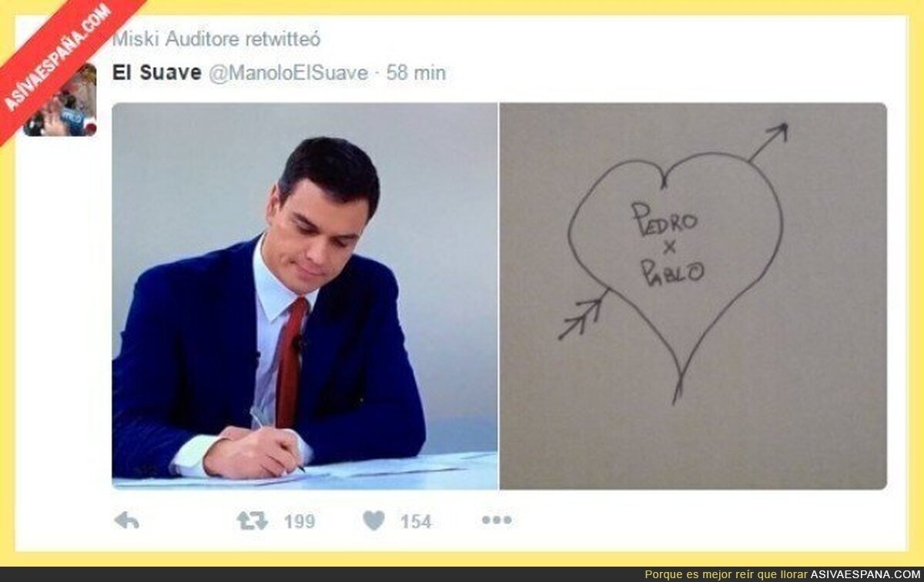Click the 154 likes count
The height and width of the screenshot is (582, 924).
click(x=416, y=521)
